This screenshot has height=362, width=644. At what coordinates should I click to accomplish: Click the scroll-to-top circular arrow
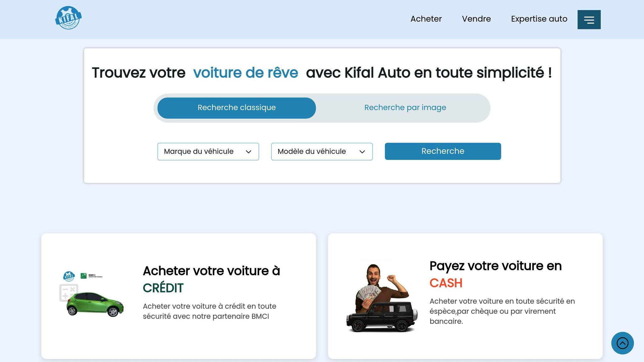coord(622,343)
